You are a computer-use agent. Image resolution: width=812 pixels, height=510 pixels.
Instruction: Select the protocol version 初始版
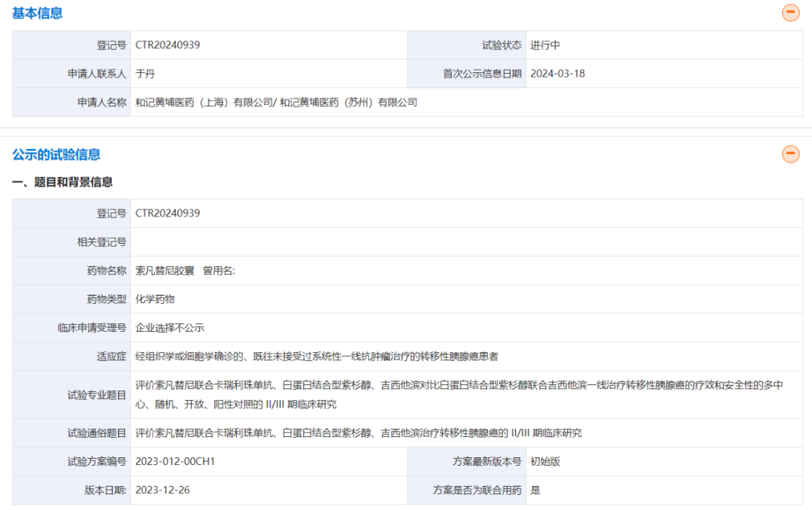tap(546, 460)
